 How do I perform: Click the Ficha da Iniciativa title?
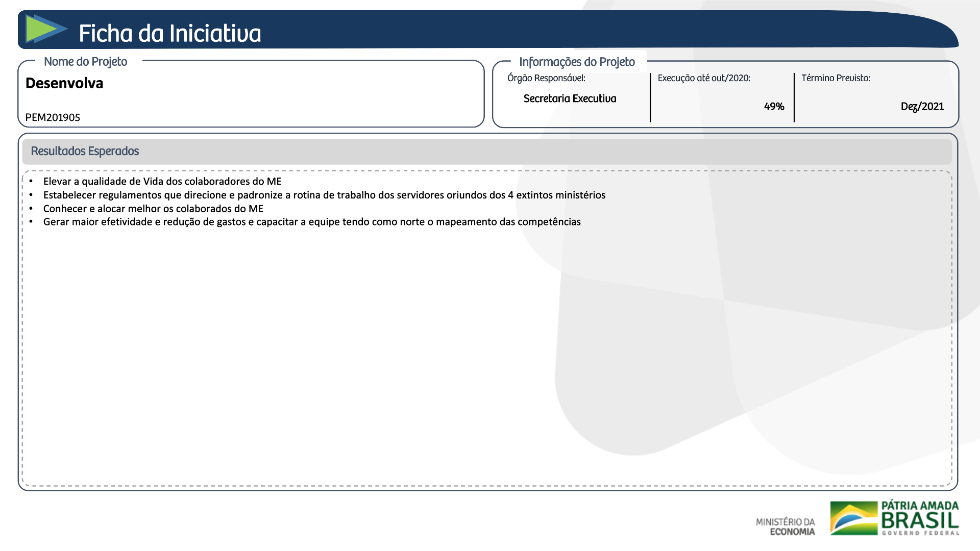tap(169, 34)
